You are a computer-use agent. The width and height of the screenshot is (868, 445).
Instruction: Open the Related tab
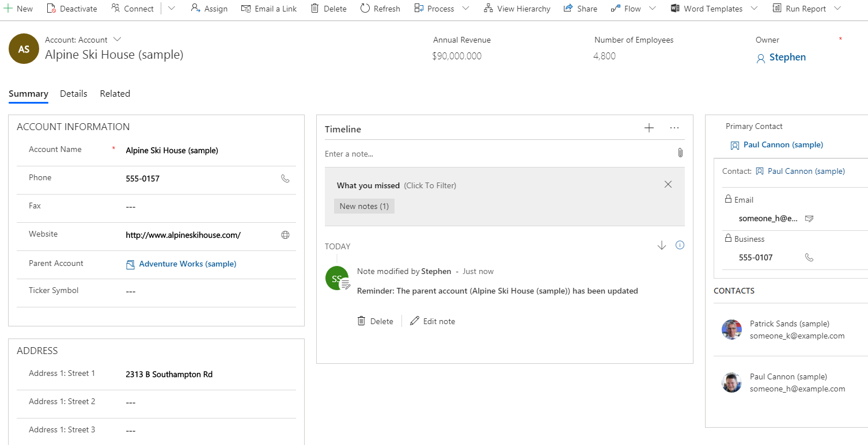click(115, 94)
